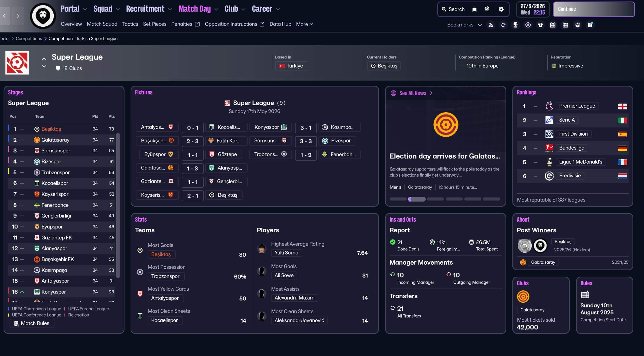Viewport: 644px width, 356px height.
Task: Open the settings gear icon
Action: tap(501, 9)
